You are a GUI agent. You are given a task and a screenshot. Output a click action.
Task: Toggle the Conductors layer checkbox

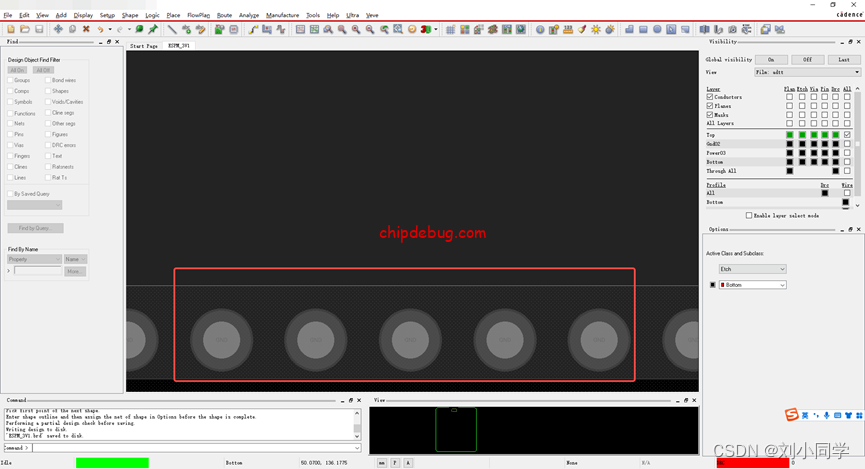click(710, 97)
